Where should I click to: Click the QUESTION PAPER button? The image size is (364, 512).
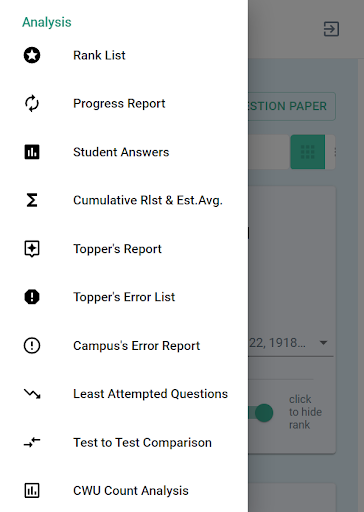(x=292, y=106)
